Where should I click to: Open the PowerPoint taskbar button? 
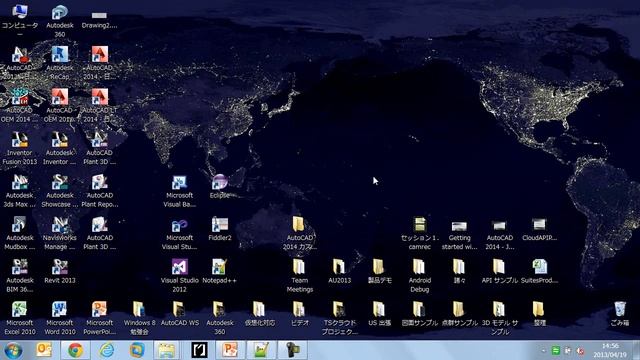pos(230,350)
